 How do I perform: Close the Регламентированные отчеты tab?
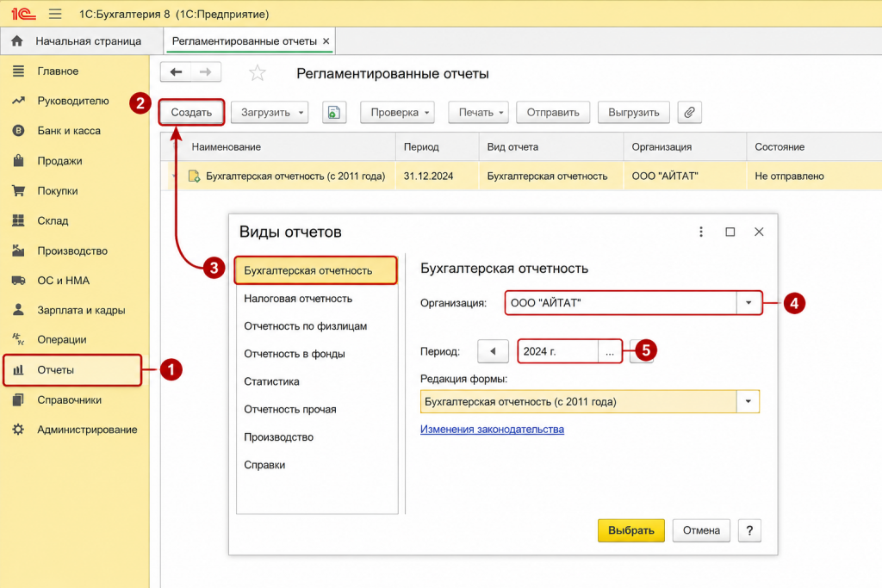point(326,41)
